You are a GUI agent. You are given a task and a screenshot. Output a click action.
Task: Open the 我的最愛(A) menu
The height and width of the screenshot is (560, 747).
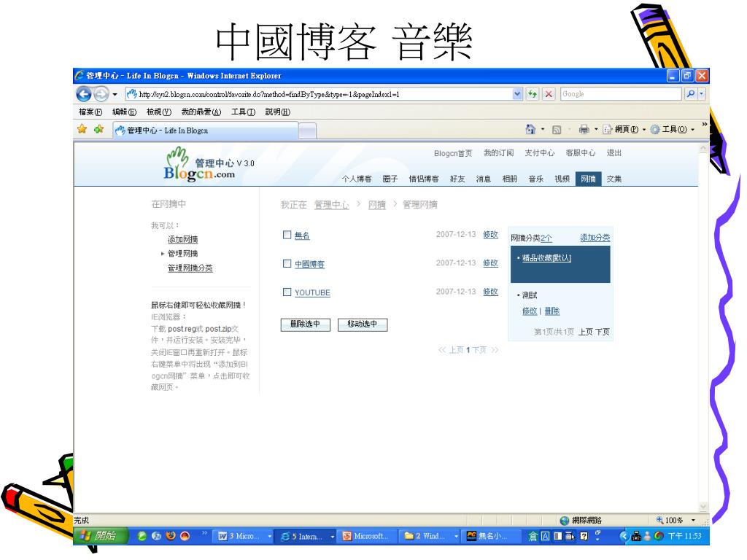201,112
